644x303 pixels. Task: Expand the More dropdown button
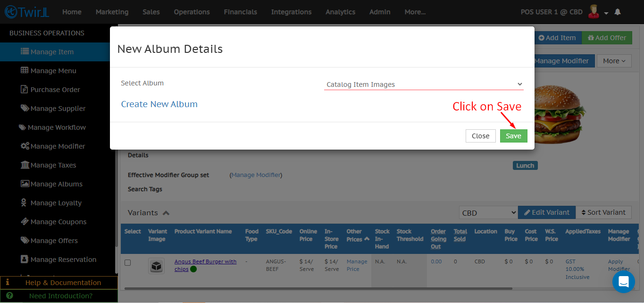click(x=613, y=61)
